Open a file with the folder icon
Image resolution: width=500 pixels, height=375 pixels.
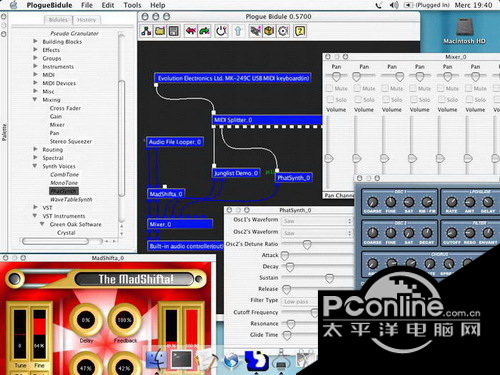(160, 31)
